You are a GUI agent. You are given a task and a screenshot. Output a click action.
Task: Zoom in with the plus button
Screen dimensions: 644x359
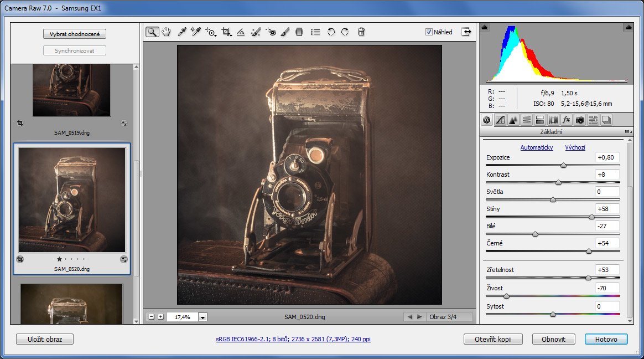pyautogui.click(x=160, y=317)
